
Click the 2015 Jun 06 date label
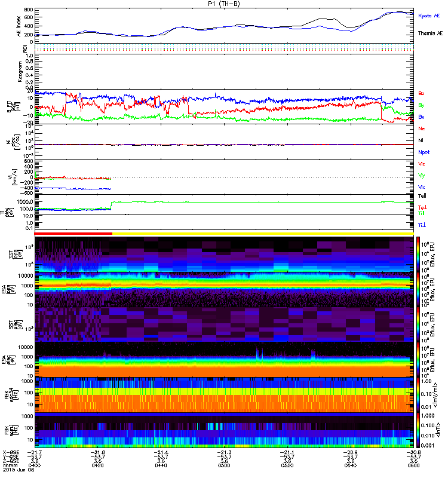coord(19,470)
